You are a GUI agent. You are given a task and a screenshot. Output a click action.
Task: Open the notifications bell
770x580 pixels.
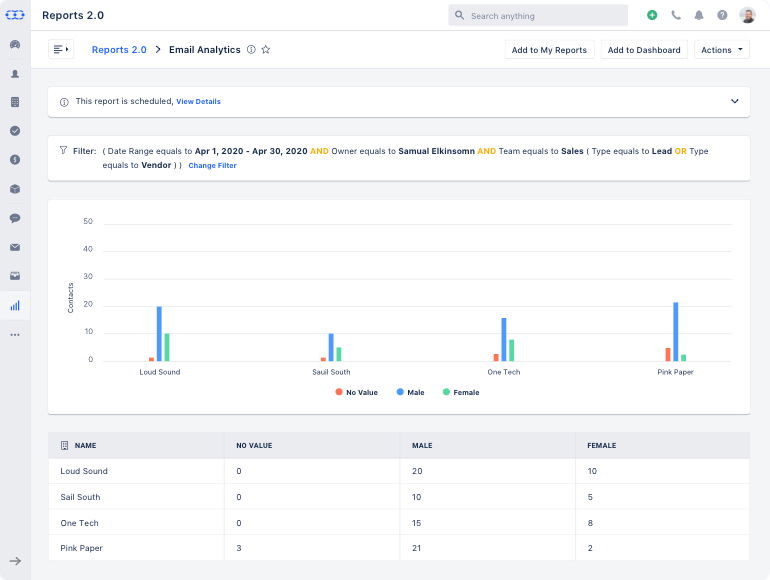(x=699, y=16)
